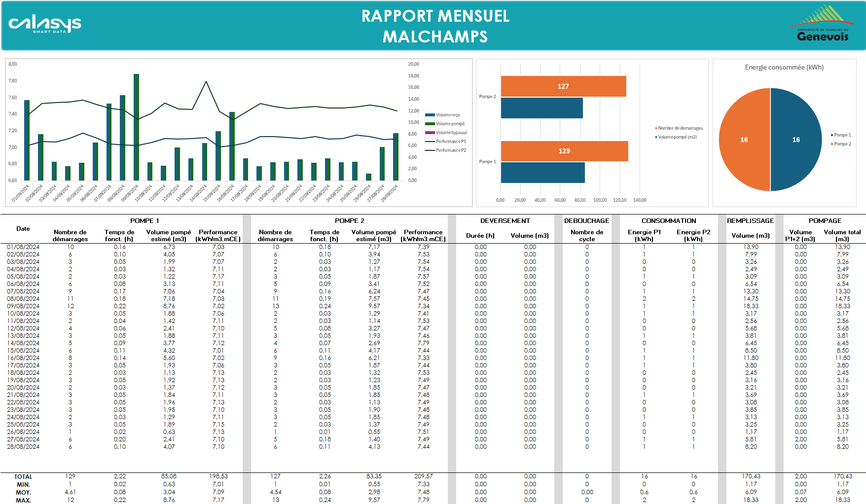Click the Volume P1+2 (m3) column header
The image size is (866, 504).
[x=800, y=235]
